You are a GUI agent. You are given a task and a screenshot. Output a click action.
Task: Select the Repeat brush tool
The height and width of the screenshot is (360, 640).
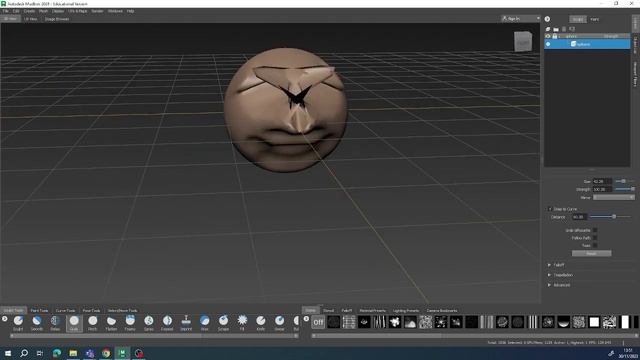(167, 322)
